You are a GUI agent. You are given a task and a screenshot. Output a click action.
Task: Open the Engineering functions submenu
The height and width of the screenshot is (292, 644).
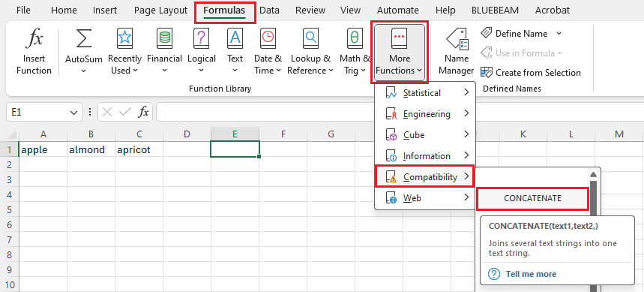(425, 114)
